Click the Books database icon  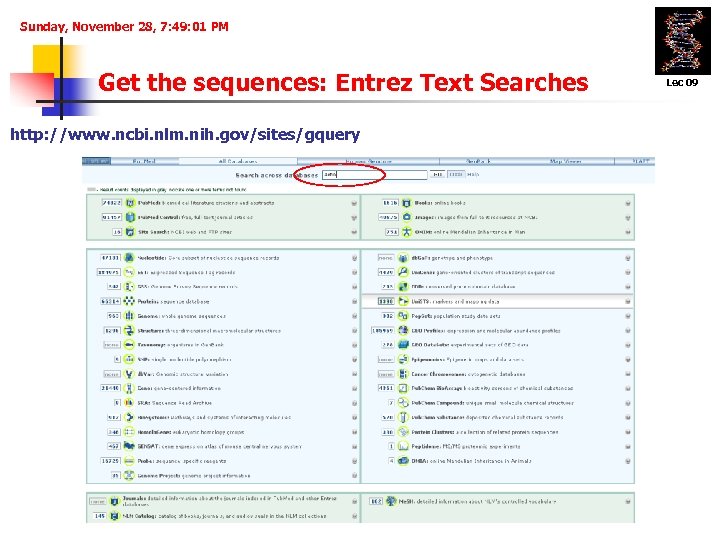[406, 202]
